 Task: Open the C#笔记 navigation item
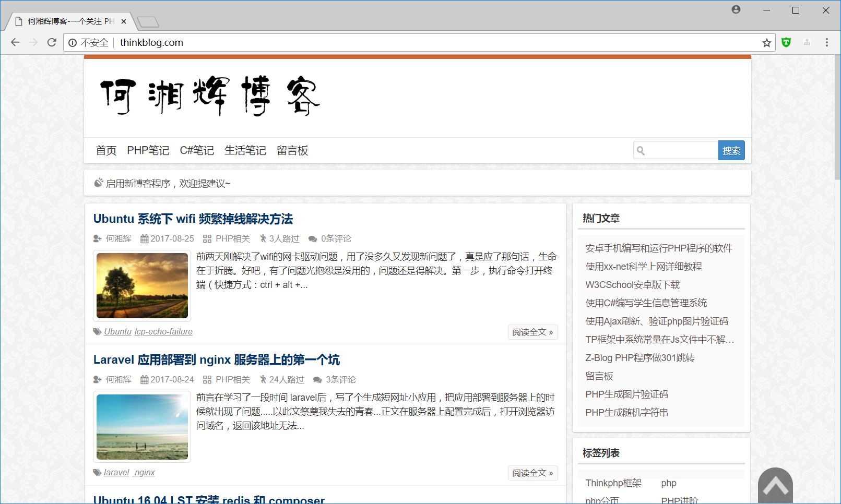tap(197, 150)
